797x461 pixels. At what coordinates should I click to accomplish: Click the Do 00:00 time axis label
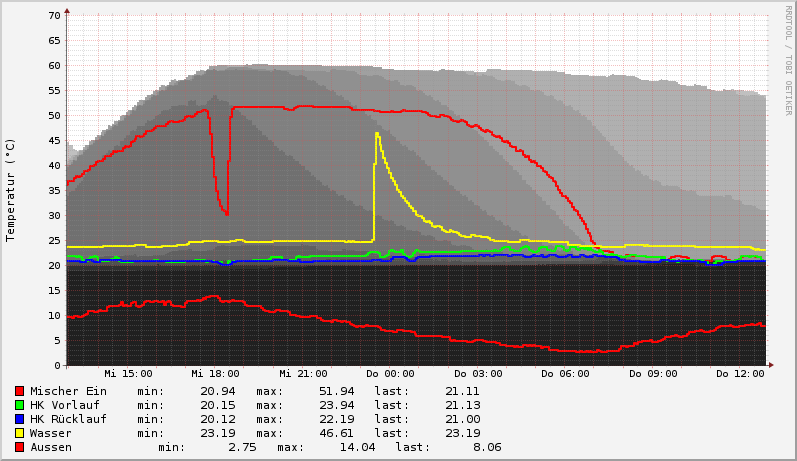[x=390, y=374]
